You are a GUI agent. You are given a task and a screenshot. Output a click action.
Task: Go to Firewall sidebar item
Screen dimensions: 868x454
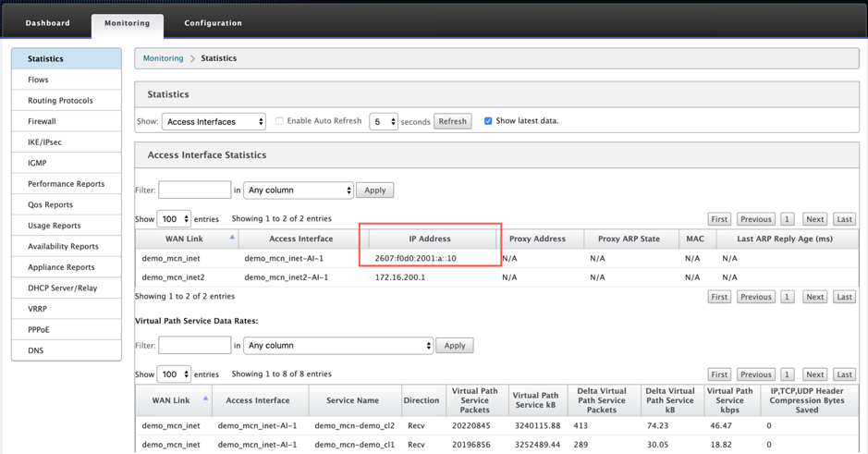pyautogui.click(x=67, y=121)
